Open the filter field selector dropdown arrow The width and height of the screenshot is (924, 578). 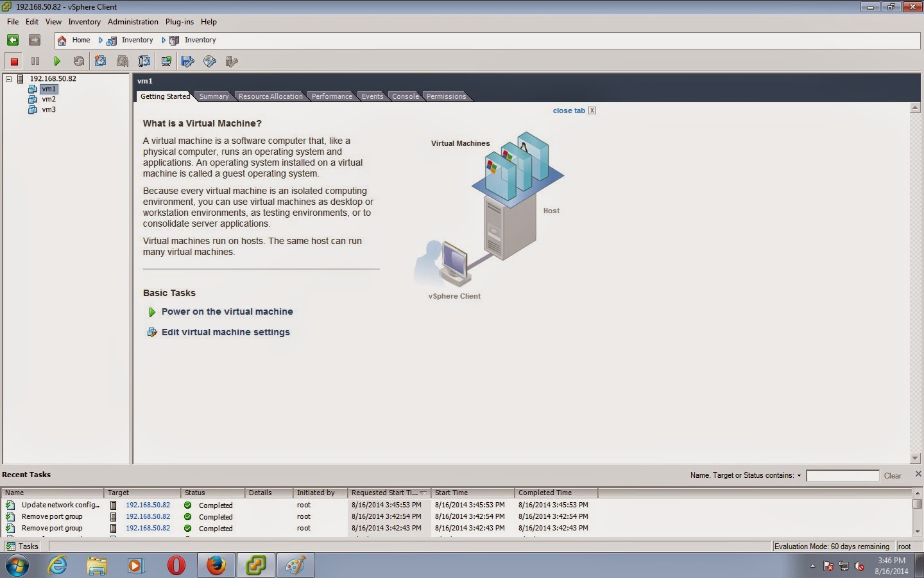coord(799,476)
